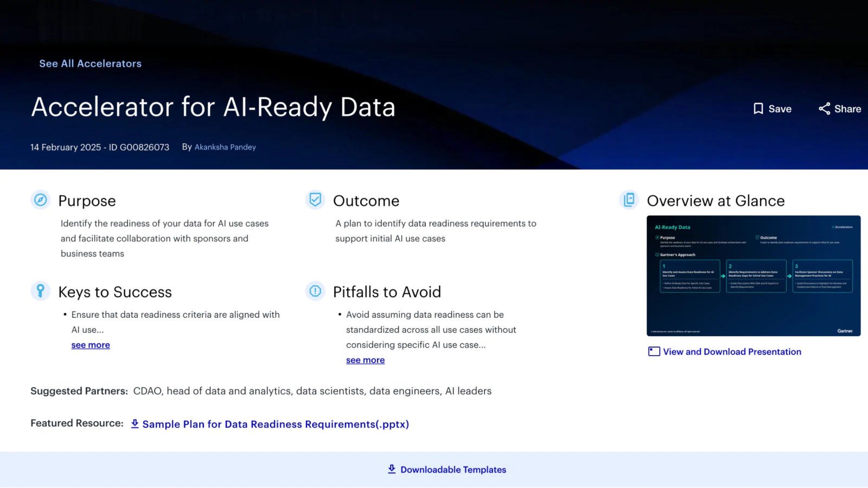868x488 pixels.
Task: Click the AI-Ready Data presentation thumbnail
Action: click(753, 275)
